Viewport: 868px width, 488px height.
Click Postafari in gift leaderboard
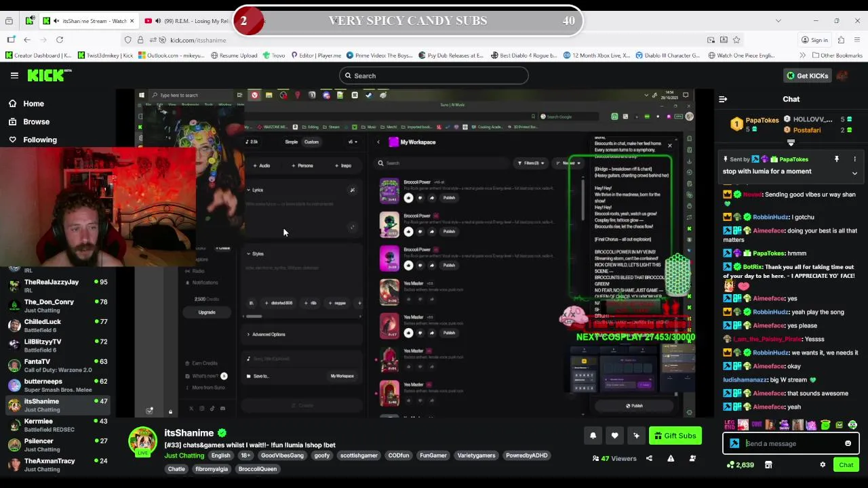pos(807,130)
